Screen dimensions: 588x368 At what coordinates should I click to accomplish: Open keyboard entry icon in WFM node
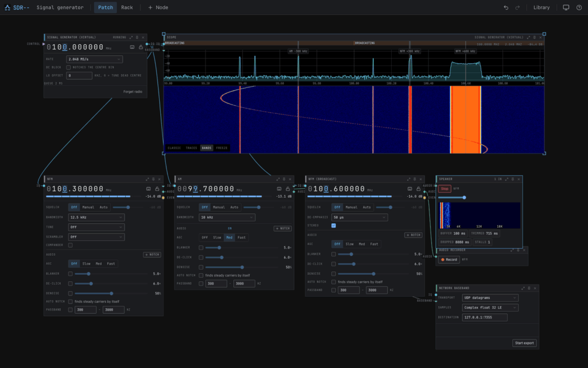[410, 189]
